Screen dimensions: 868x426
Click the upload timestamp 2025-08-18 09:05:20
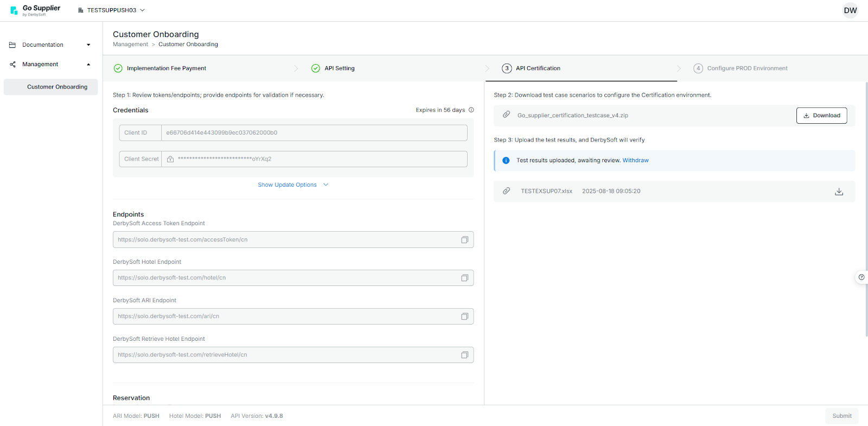click(x=611, y=192)
